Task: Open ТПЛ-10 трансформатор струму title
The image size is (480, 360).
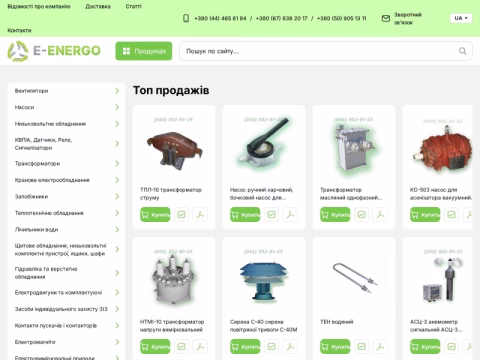Action: (171, 194)
